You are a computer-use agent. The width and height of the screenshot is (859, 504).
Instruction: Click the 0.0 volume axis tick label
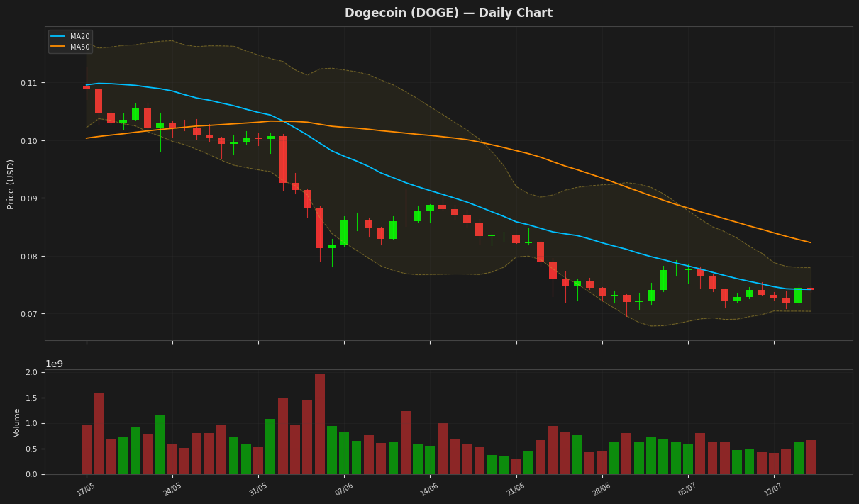point(32,475)
